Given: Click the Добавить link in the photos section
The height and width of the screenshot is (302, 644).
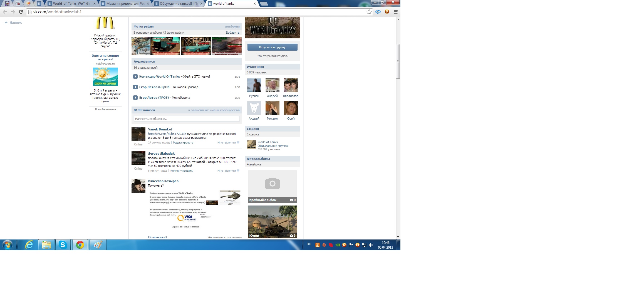Looking at the screenshot, I should (232, 33).
